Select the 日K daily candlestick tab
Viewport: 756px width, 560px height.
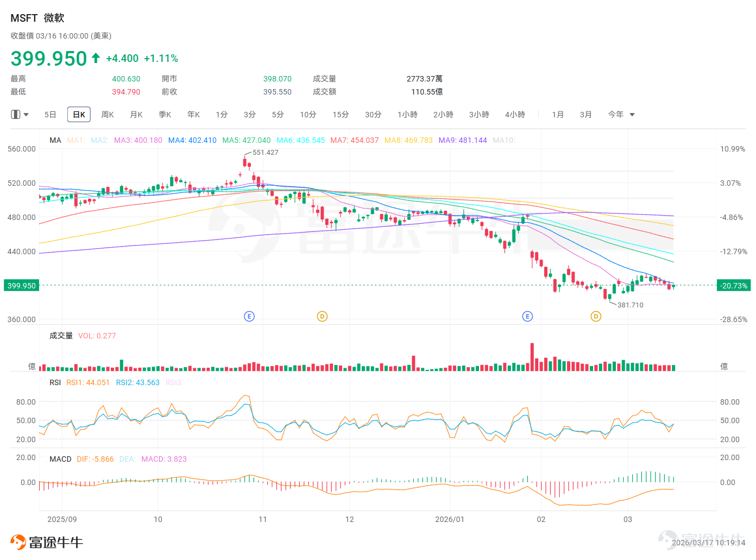[x=79, y=115]
